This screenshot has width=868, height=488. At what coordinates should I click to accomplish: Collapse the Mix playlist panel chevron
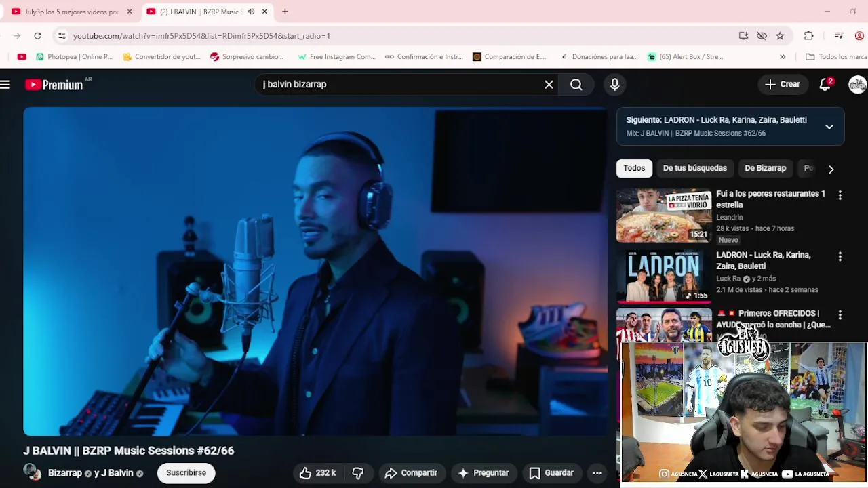[829, 127]
